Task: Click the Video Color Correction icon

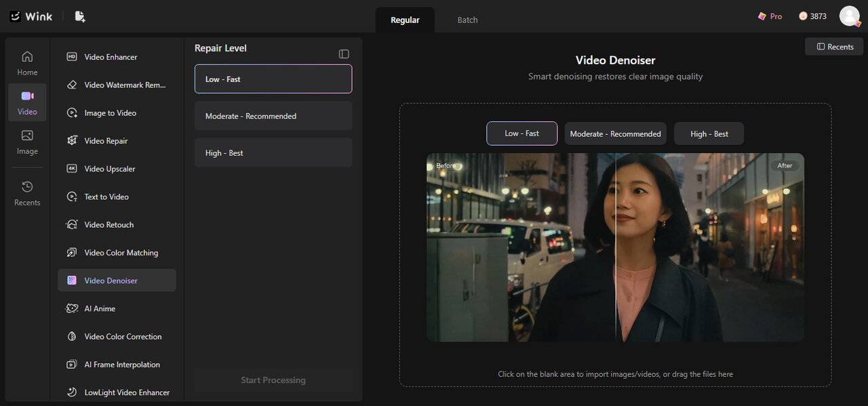Action: coord(72,336)
